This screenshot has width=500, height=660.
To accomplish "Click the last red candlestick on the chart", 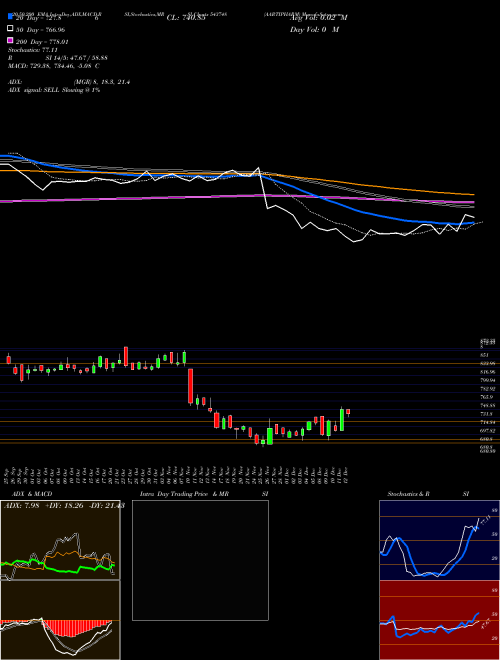I will tap(348, 412).
